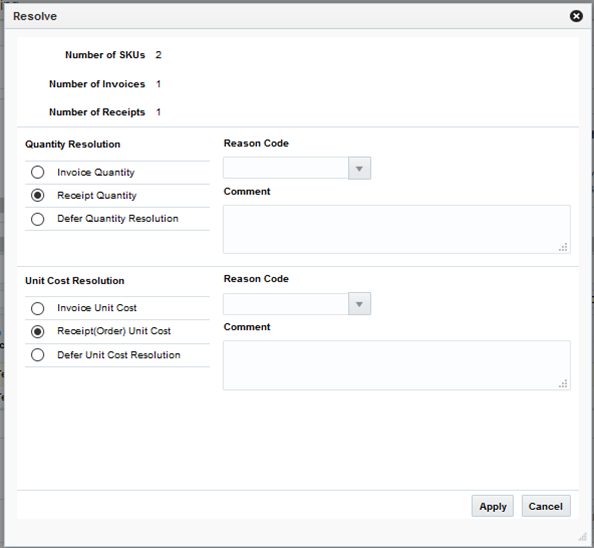Open the Quantity Resolution Reason Code dropdown arrow
Screen dimensions: 594x548
pos(359,168)
